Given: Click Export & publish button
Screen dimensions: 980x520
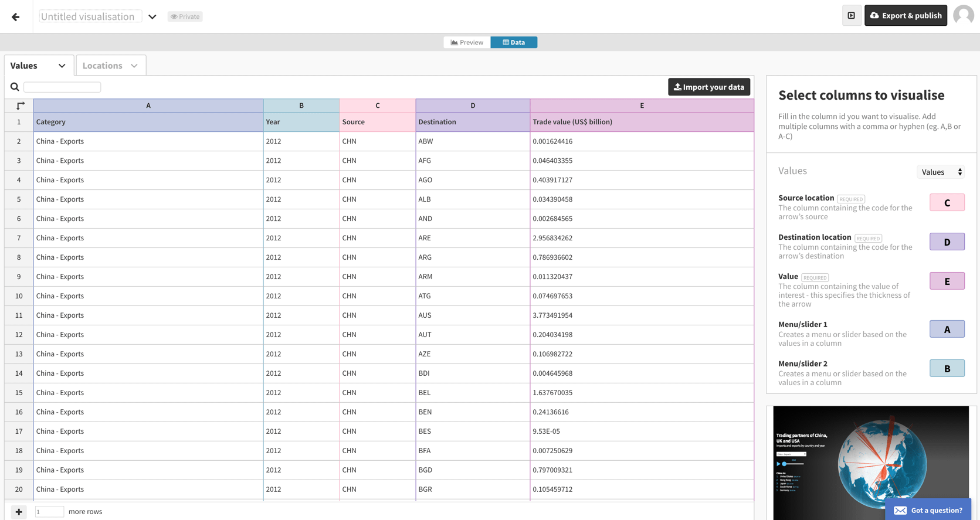Looking at the screenshot, I should coord(905,16).
